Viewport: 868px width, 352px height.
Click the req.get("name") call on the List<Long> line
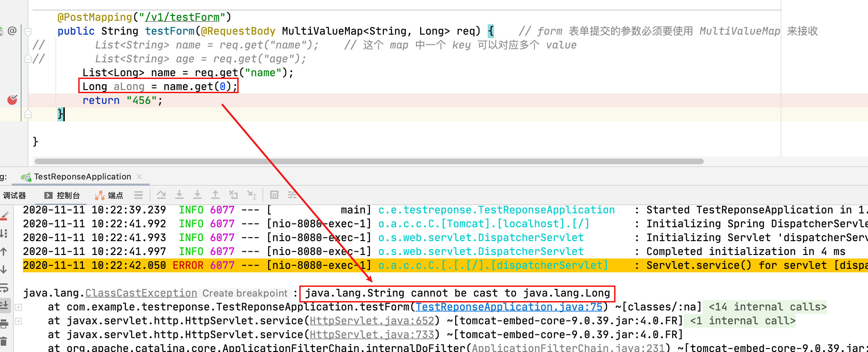click(x=241, y=73)
